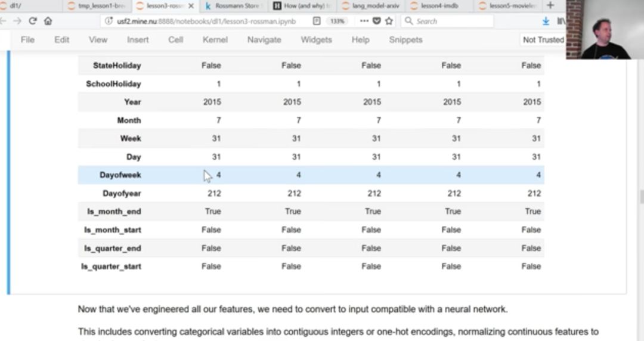Switch to the Rossmann Store Kaggle tab
This screenshot has height=341, width=644.
[233, 6]
